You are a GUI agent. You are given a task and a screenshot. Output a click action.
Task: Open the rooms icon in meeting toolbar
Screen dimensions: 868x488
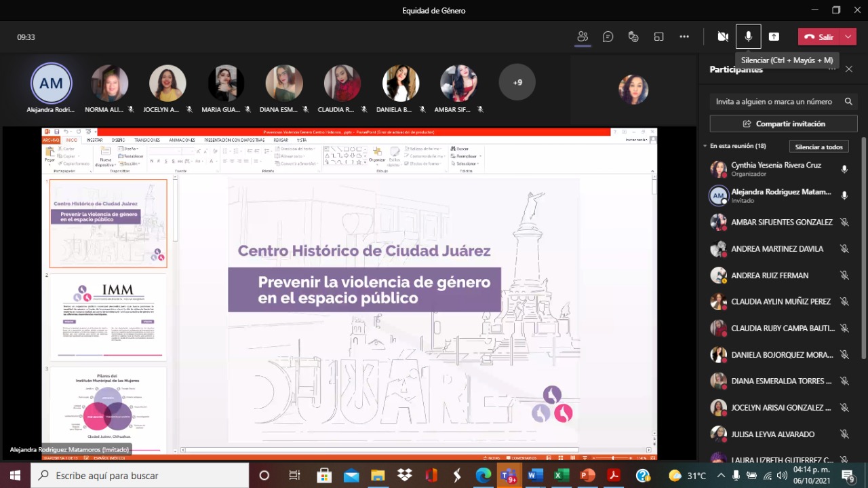[x=658, y=37]
